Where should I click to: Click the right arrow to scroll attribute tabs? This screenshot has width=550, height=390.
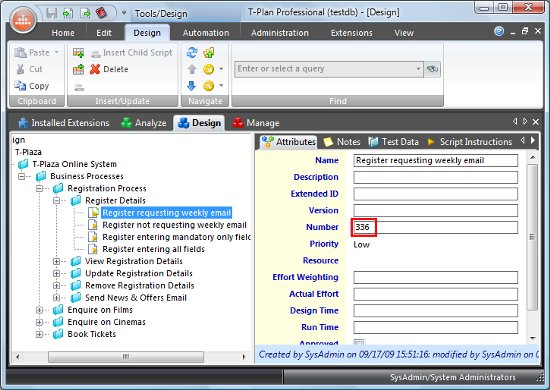tap(533, 140)
